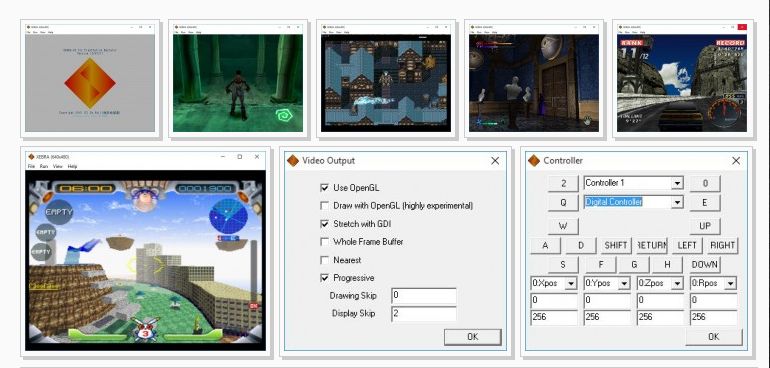Viewport: 770px width, 368px height.
Task: Click the diamond icon in Controller dialog title
Action: (533, 161)
